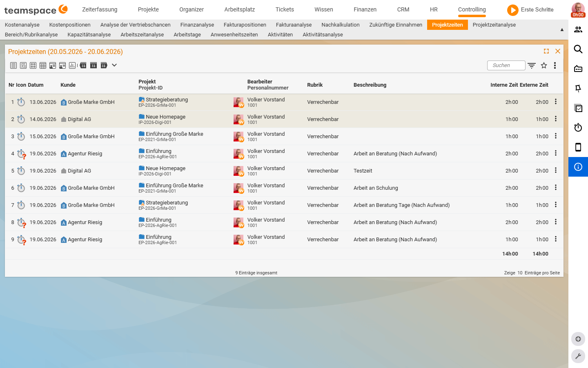588x368 pixels.
Task: Open the checklist tasks icon in sidebar
Action: pos(578,108)
